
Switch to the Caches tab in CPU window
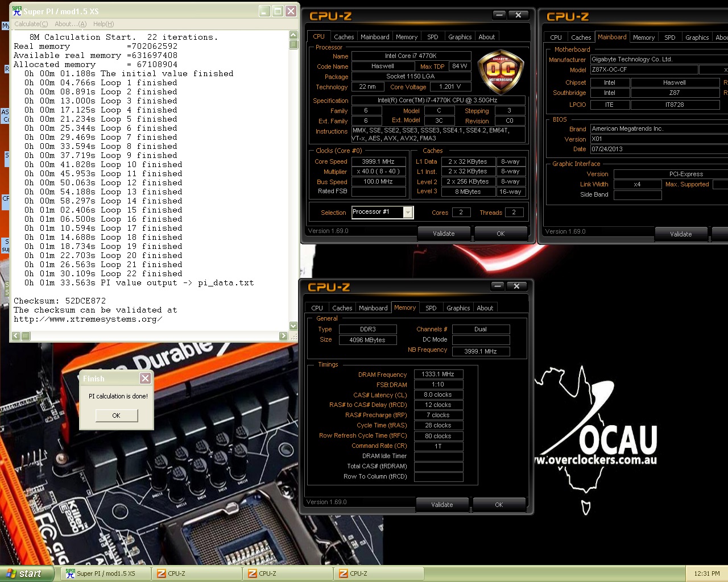(x=344, y=37)
